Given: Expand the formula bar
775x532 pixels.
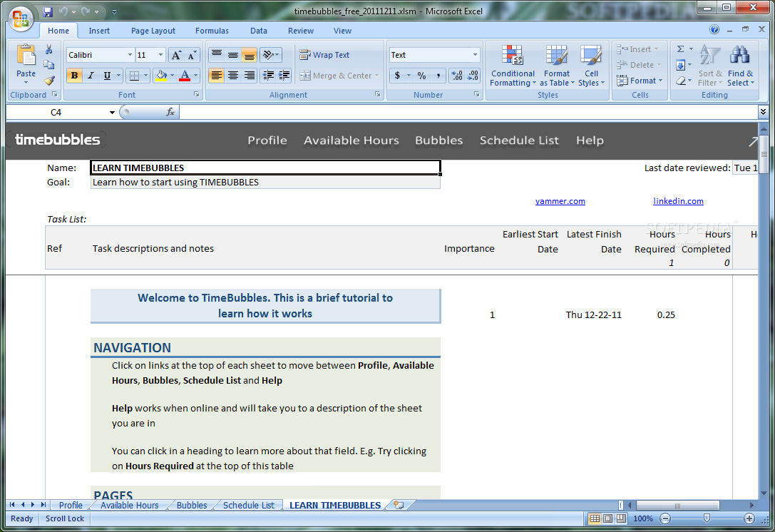Looking at the screenshot, I should tap(763, 112).
